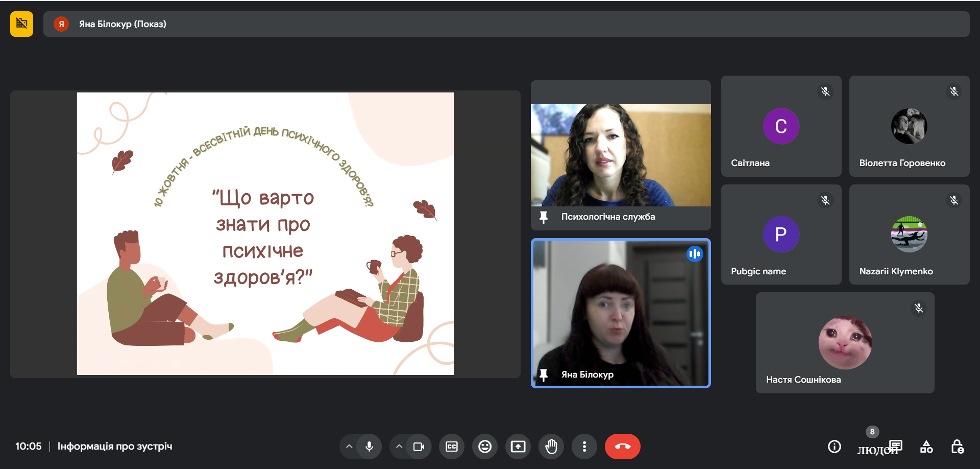Send an emoji reaction
Image resolution: width=980 pixels, height=469 pixels.
tap(484, 447)
